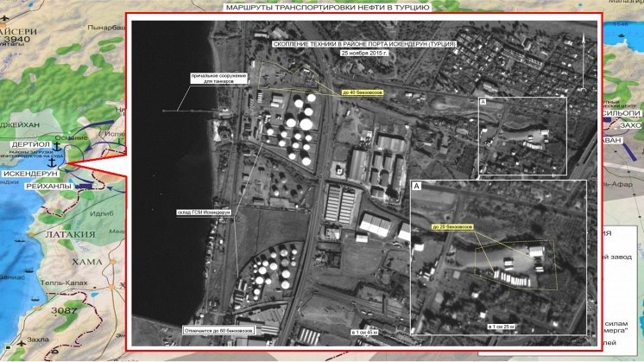The image size is (644, 362).
Task: Click the ХАМА map label
Action: point(86,262)
